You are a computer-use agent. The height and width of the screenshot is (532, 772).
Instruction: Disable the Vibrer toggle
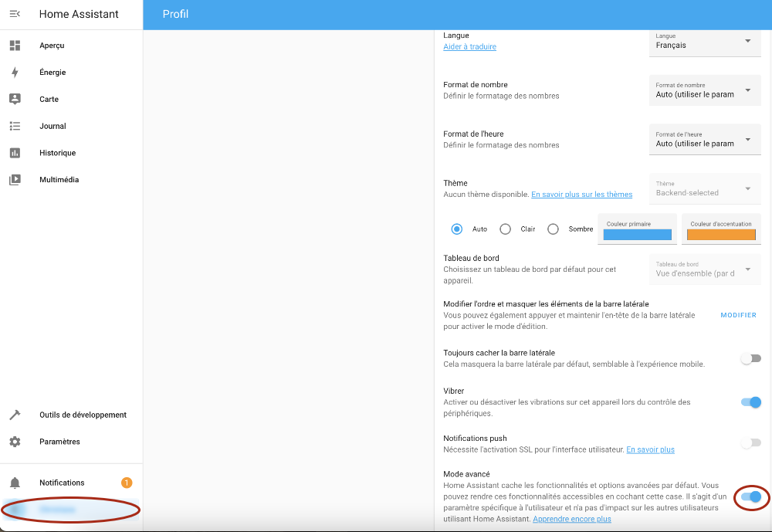click(x=751, y=402)
